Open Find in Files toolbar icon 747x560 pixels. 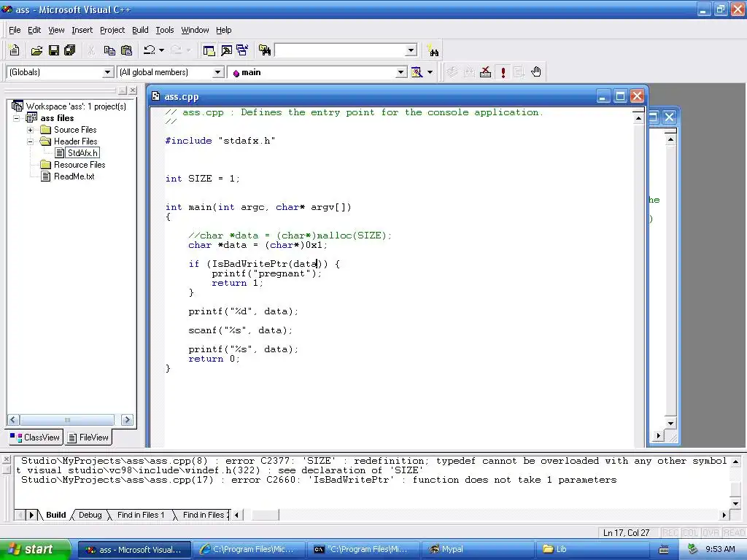(x=265, y=50)
